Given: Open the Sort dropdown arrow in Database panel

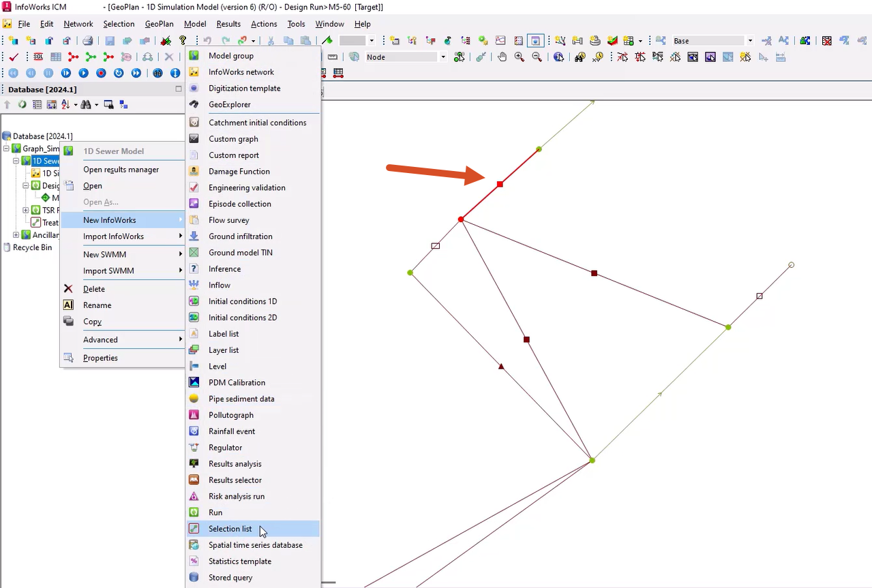Looking at the screenshot, I should (x=76, y=105).
